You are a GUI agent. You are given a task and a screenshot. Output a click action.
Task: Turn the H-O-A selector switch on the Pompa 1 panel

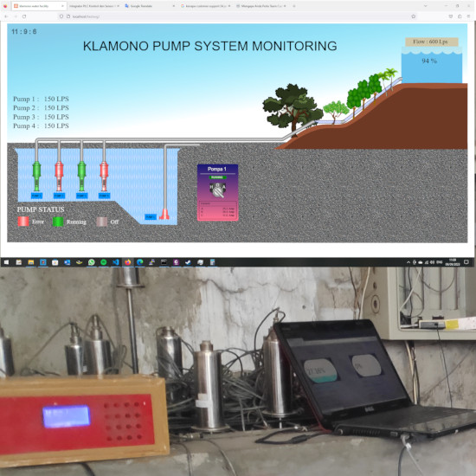[217, 190]
